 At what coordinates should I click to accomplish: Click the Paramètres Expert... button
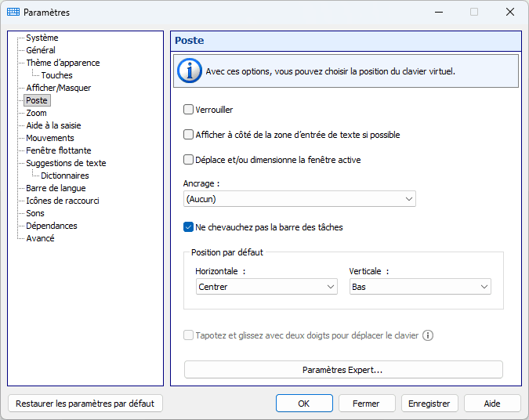[x=343, y=370]
